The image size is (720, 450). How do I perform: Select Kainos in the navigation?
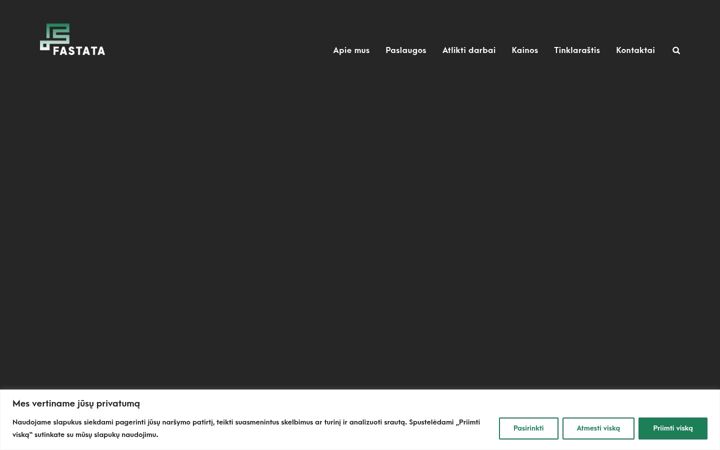coord(524,51)
